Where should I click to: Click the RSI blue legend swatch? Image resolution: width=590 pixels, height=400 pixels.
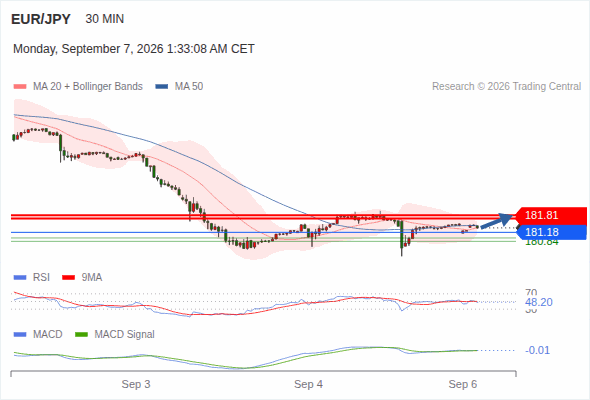[20, 278]
